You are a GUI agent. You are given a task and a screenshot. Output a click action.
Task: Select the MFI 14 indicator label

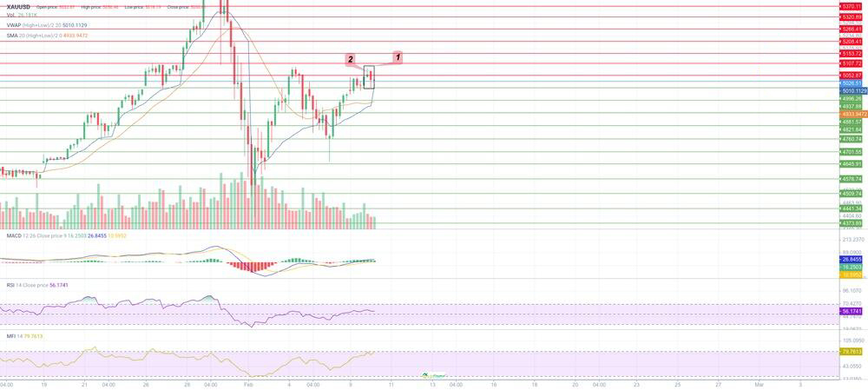click(x=24, y=336)
